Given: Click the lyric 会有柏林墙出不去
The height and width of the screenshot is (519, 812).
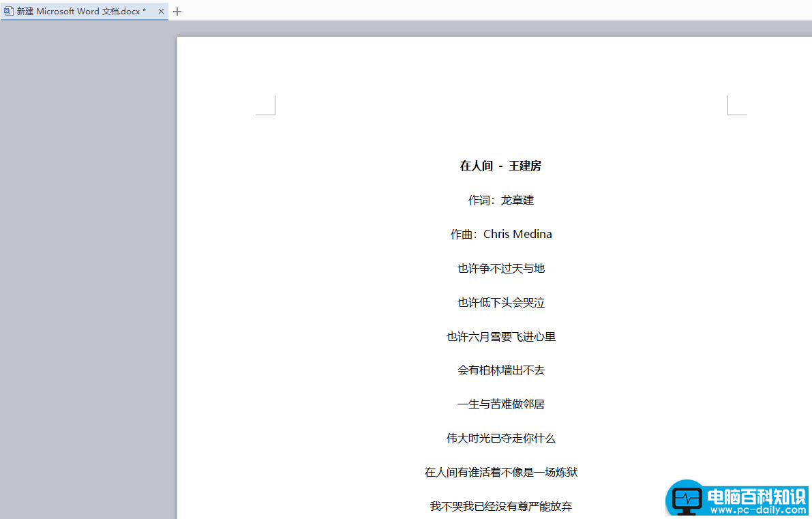Looking at the screenshot, I should pyautogui.click(x=501, y=370).
